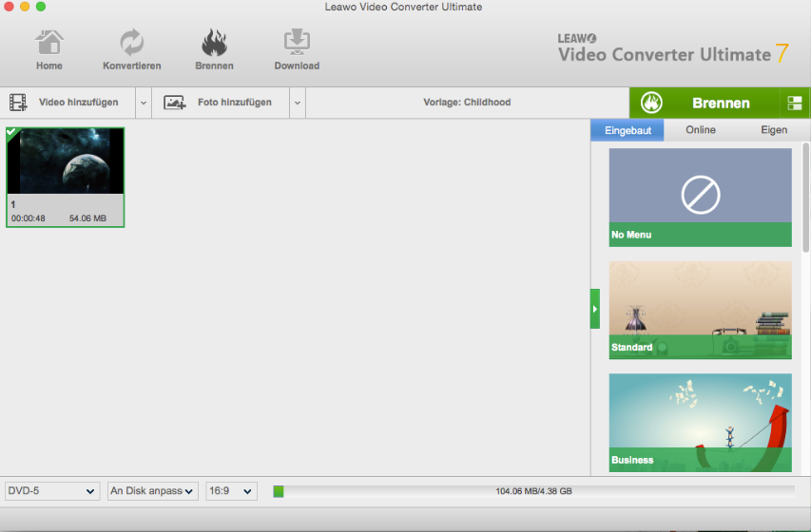Click the 00:00:48 duration text

click(x=28, y=218)
